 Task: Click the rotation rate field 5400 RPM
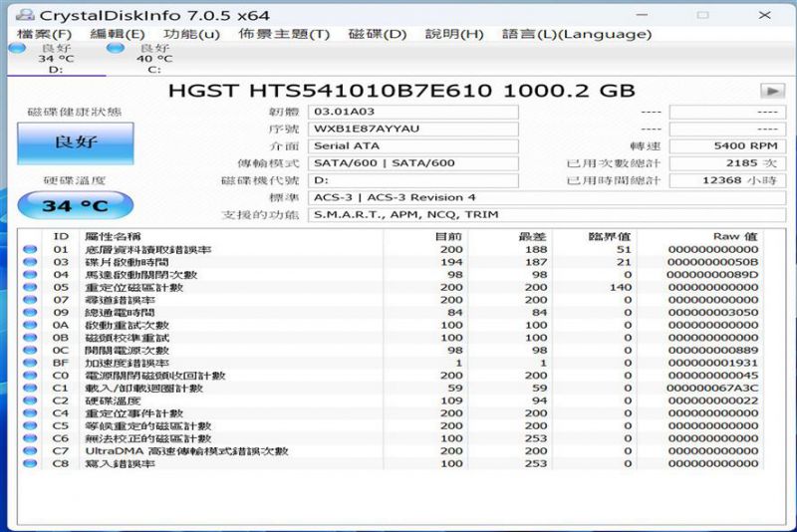[x=727, y=146]
